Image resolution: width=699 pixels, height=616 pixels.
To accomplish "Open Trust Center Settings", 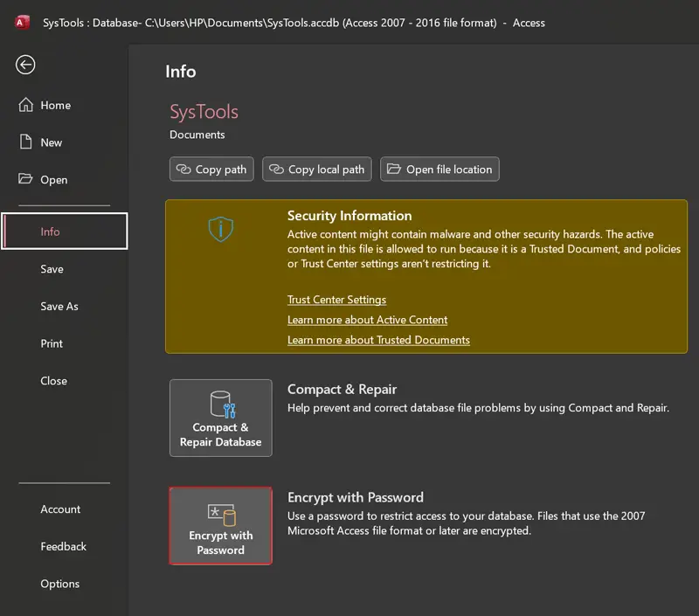I will tap(336, 300).
